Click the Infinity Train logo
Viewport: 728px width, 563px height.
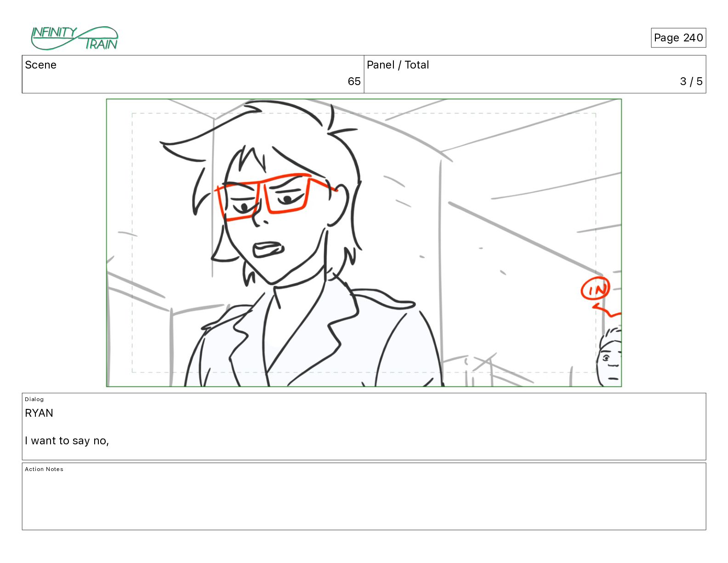coord(74,38)
